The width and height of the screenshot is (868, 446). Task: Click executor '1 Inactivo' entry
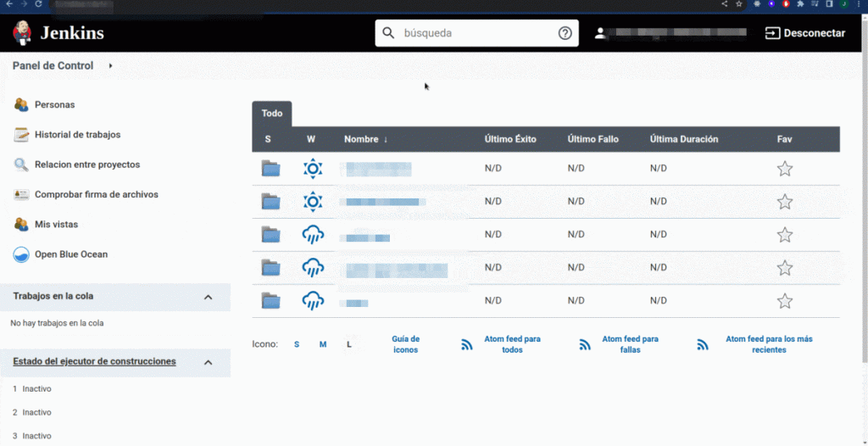[32, 389]
